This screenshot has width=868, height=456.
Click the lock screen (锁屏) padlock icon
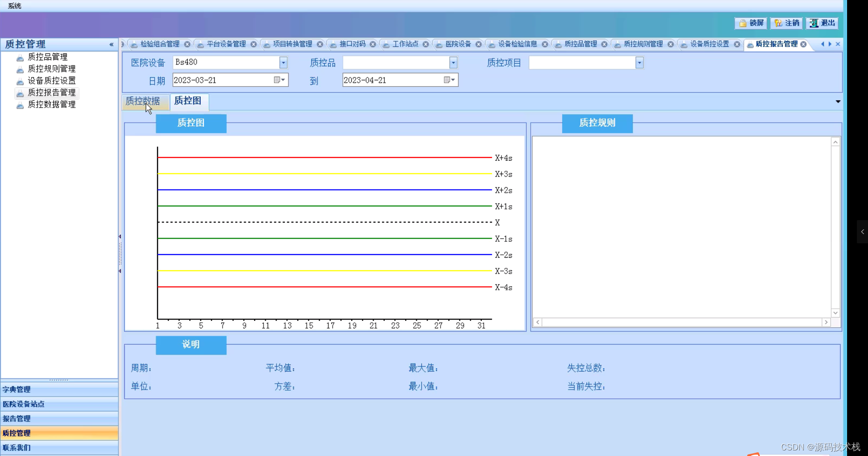[x=744, y=23]
